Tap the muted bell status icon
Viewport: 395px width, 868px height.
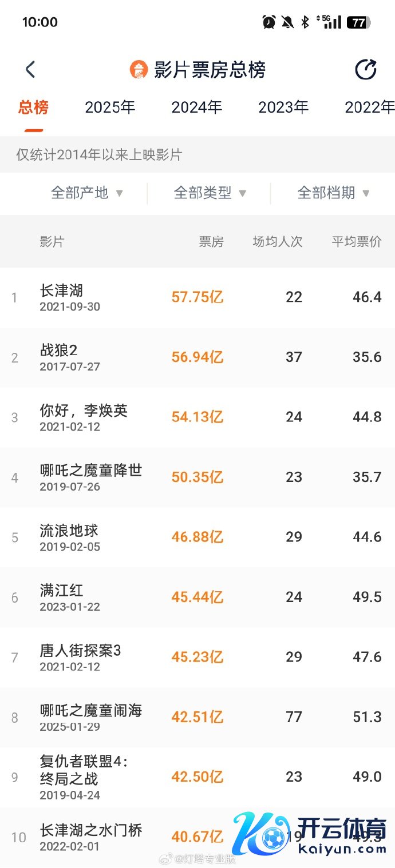[x=287, y=22]
